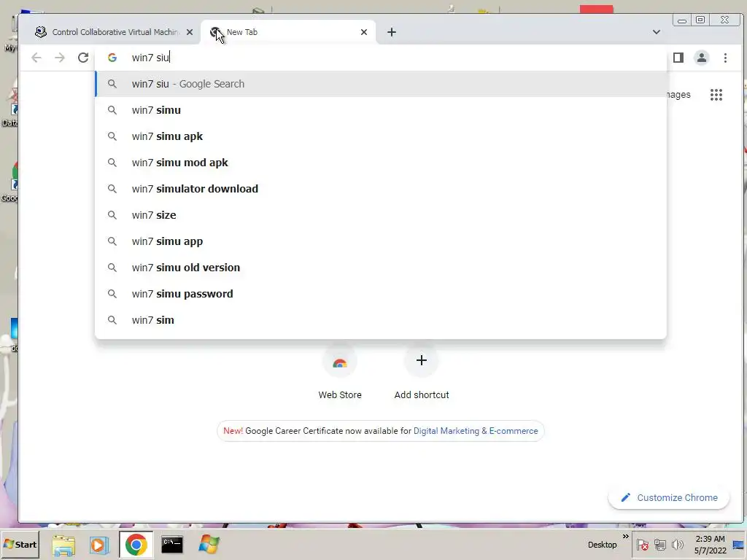Click the Chrome taskbar icon
Screen dimensions: 747x560
[136, 545]
